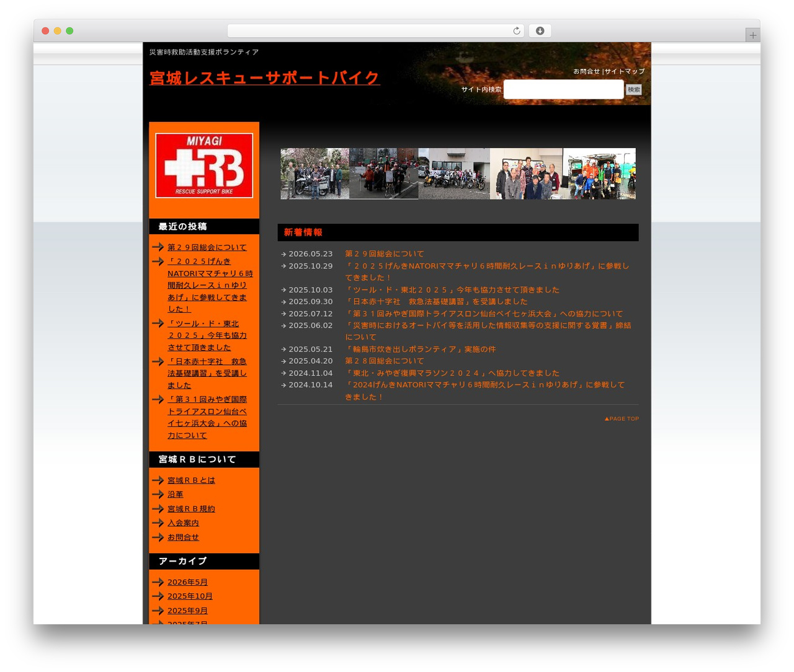This screenshot has width=794, height=672.
Task: Open the 2026年5月 archive
Action: 187,582
